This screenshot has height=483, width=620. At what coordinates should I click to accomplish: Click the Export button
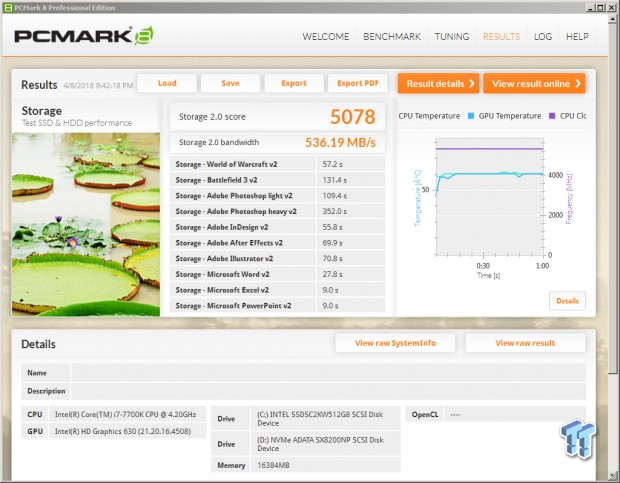(294, 84)
